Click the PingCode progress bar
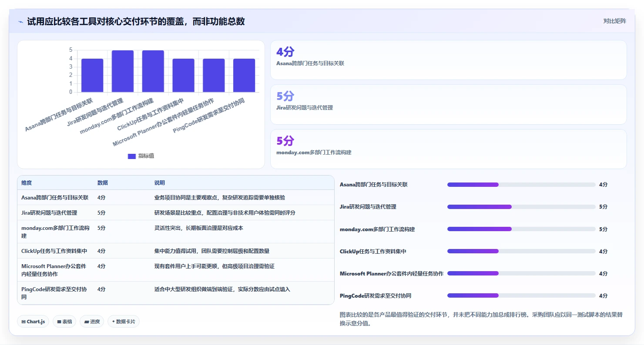The image size is (644, 345). (521, 295)
